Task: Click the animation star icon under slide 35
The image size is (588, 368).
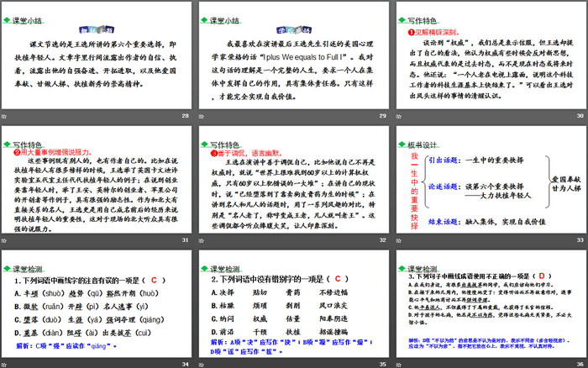Action: click(202, 365)
